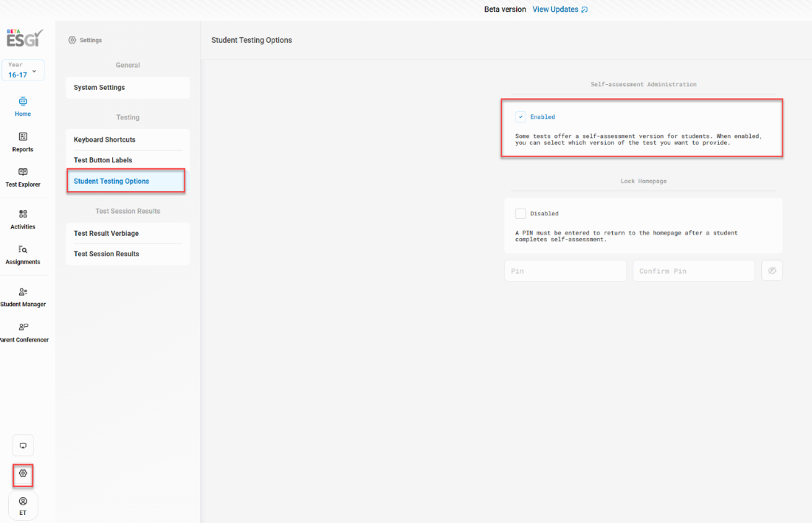The height and width of the screenshot is (523, 812).
Task: Uncheck the Enabled self-assessment checkbox
Action: 520,117
